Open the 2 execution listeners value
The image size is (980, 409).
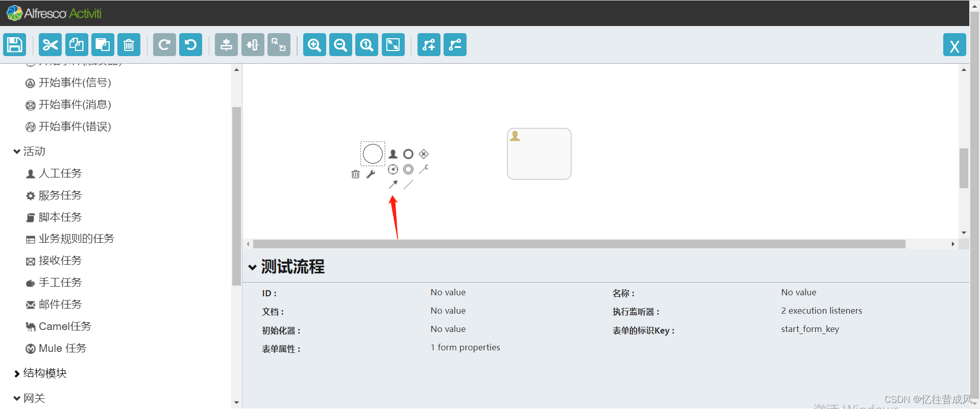click(821, 311)
